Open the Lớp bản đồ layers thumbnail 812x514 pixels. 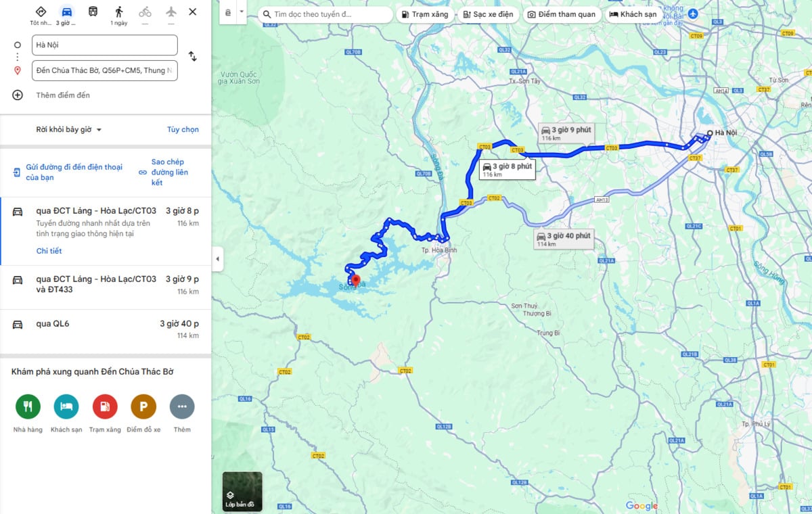(x=242, y=491)
